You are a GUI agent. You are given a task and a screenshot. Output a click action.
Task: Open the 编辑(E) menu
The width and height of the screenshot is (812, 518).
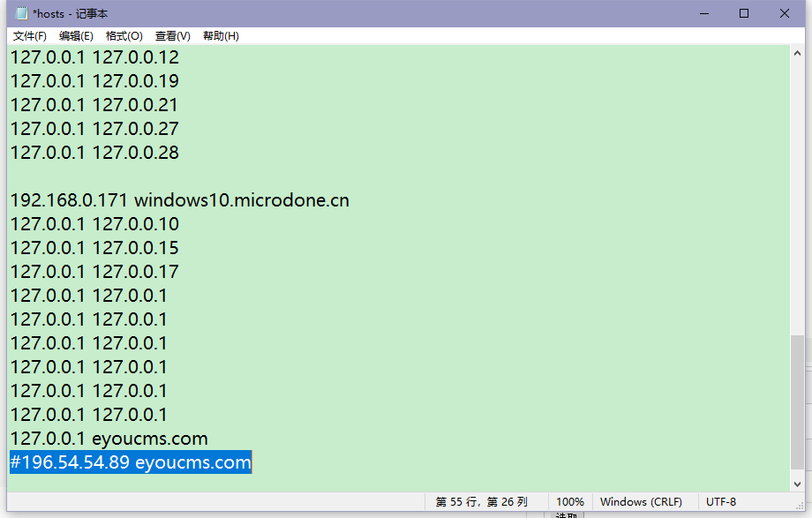point(76,36)
